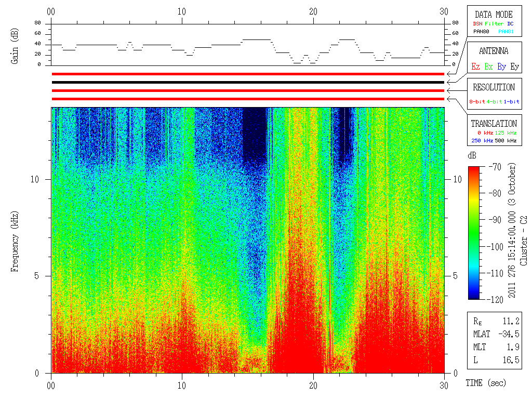This screenshot has height=399, width=532.
Task: Click the bottom red translation bar
Action: (248, 99)
